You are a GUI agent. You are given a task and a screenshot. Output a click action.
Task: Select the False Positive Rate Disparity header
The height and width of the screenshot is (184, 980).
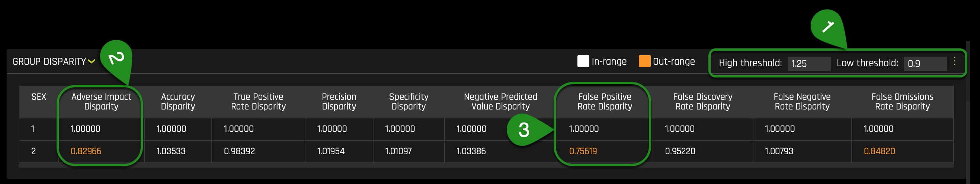point(605,102)
